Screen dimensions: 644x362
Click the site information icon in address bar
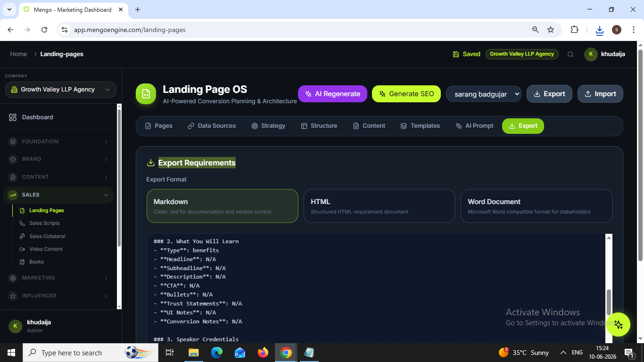click(65, 30)
